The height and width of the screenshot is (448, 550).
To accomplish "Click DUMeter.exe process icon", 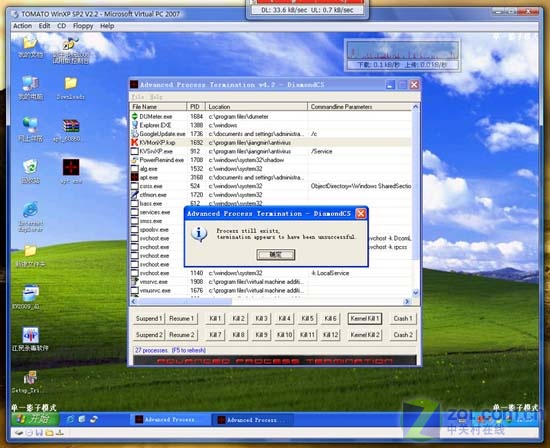I will point(135,116).
